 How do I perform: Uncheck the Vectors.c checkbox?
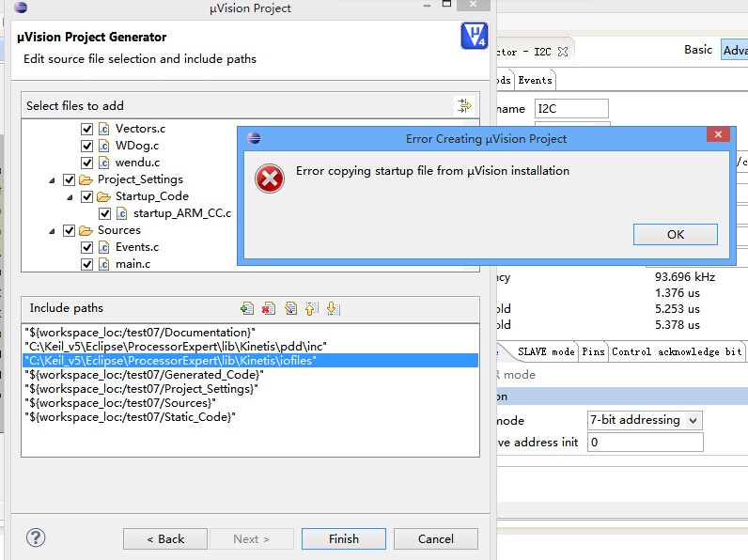pyautogui.click(x=86, y=129)
